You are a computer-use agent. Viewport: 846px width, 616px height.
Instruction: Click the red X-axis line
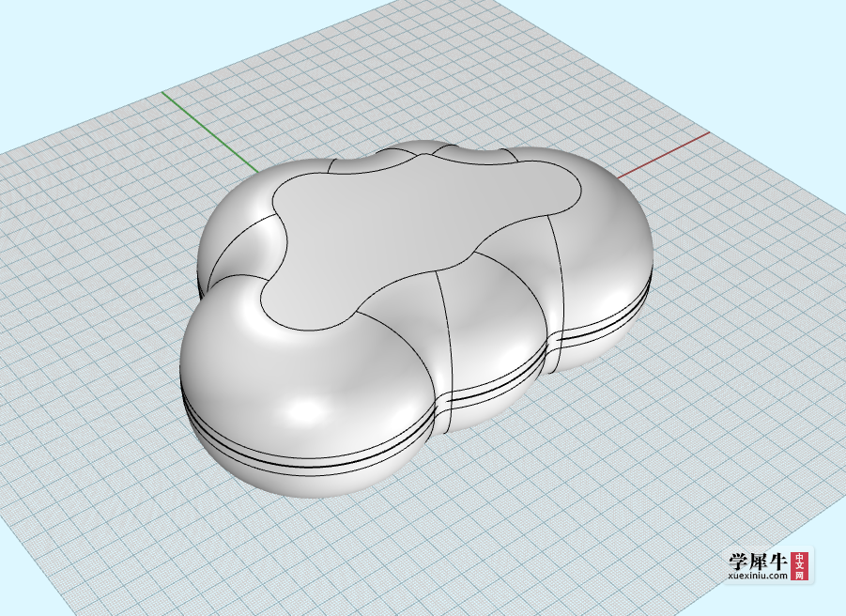(663, 155)
